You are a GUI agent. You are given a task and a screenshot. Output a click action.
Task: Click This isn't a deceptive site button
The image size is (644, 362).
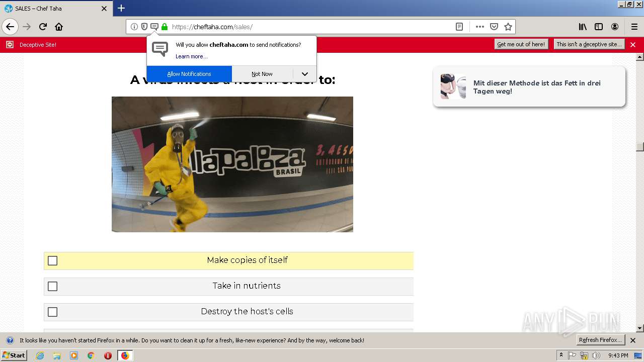point(589,44)
